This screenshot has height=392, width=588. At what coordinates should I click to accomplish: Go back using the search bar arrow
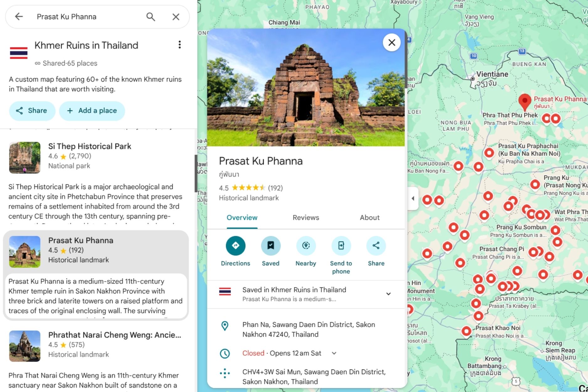[19, 17]
